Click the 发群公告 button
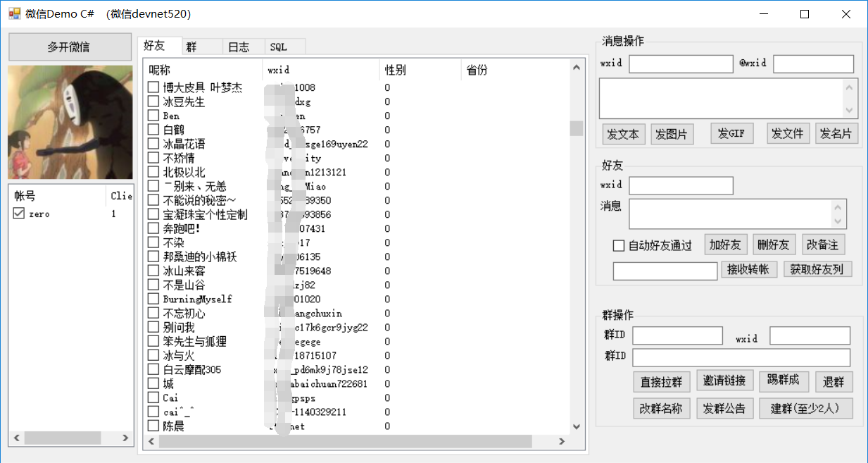868x463 pixels. [x=725, y=408]
